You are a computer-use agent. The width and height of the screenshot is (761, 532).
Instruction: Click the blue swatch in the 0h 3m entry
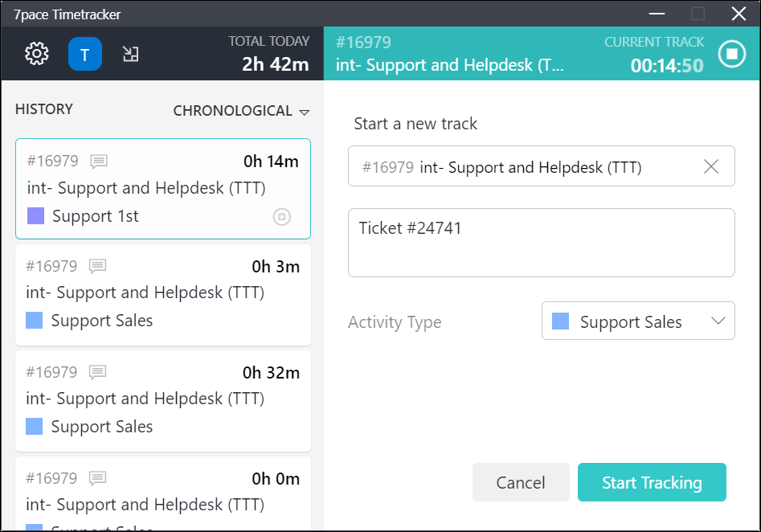(x=34, y=321)
